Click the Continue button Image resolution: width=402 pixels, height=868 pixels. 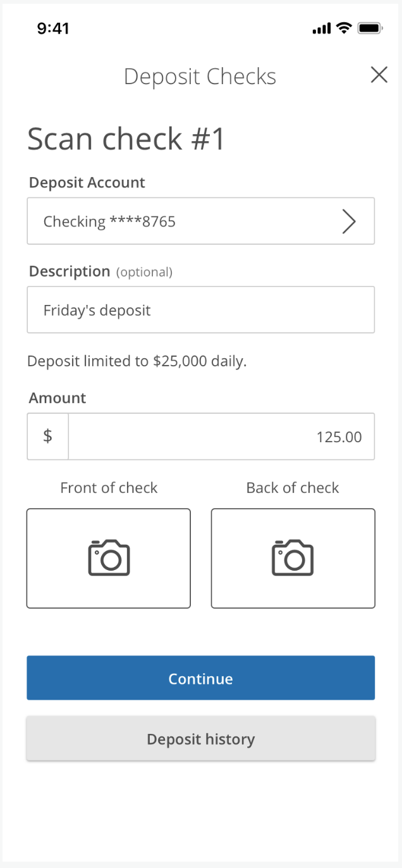pos(200,678)
